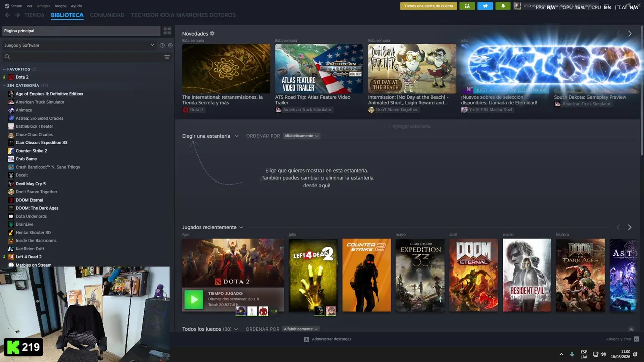This screenshot has width=644, height=362.
Task: Click the Dota Underlords list icon
Action: pyautogui.click(x=11, y=216)
